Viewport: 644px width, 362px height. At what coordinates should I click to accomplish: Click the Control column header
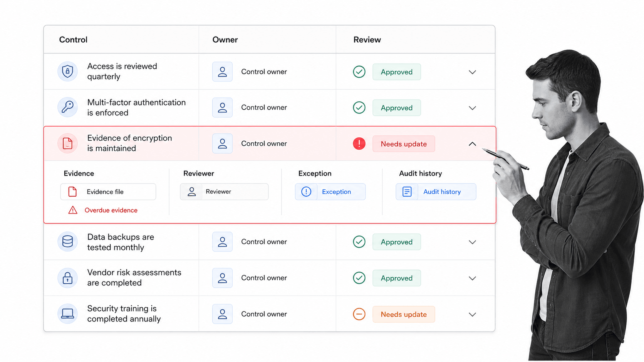[73, 40]
